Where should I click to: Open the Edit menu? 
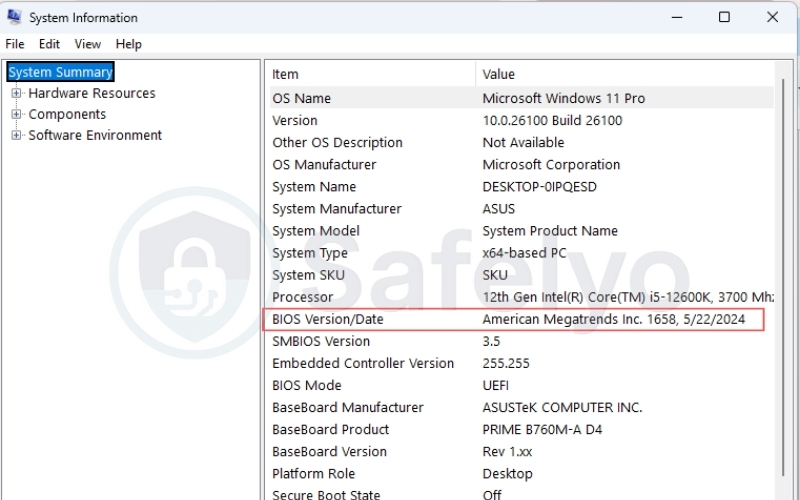pyautogui.click(x=49, y=44)
